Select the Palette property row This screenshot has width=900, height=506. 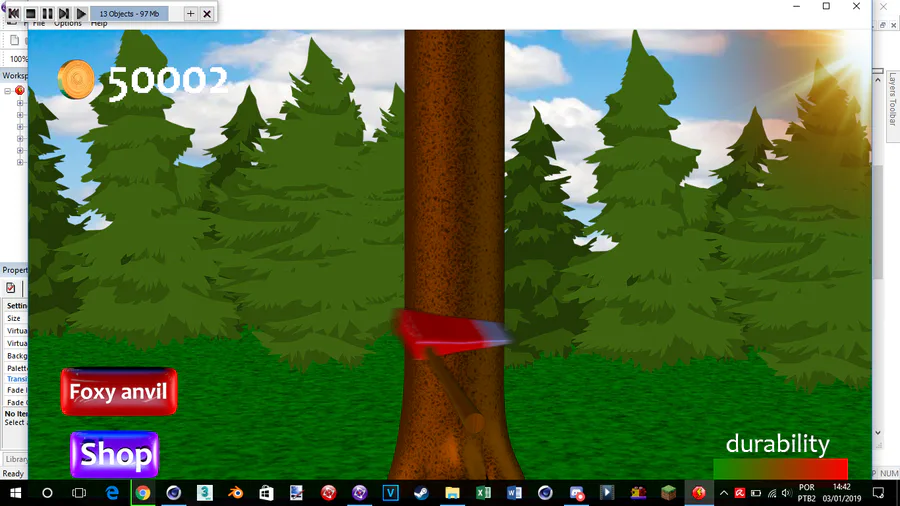(x=15, y=368)
